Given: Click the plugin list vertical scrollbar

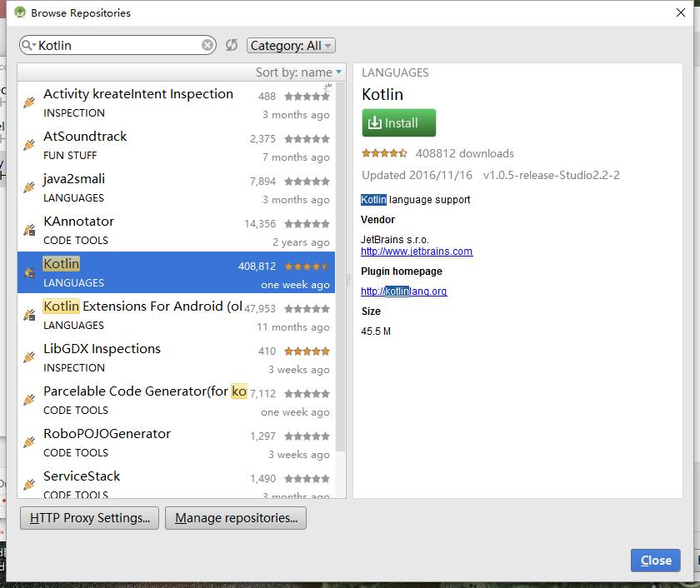Looking at the screenshot, I should 340,267.
